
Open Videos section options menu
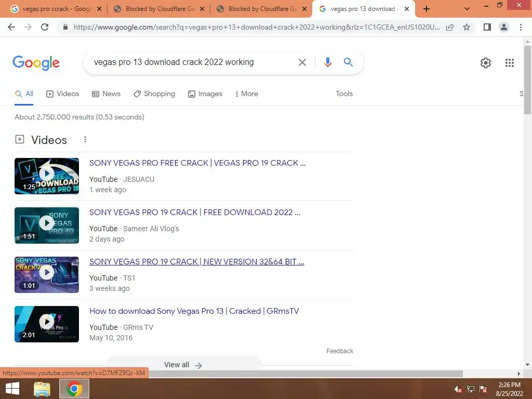(85, 139)
